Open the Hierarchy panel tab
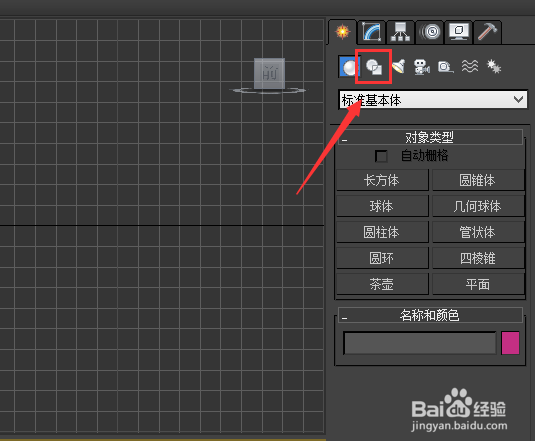 (401, 32)
